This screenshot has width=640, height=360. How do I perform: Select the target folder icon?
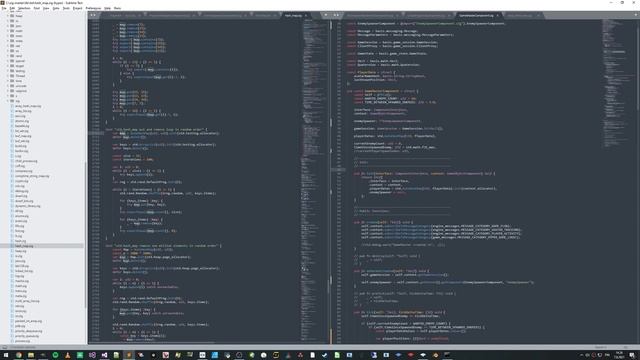click(x=12, y=66)
